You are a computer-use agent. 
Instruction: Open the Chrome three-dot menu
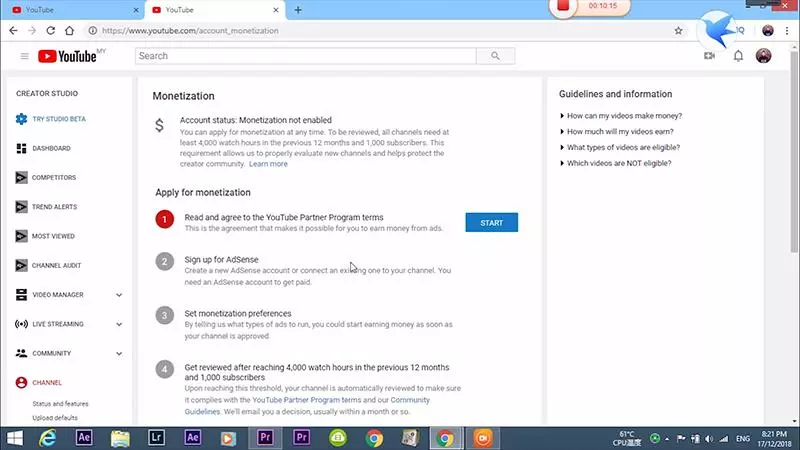tap(787, 31)
